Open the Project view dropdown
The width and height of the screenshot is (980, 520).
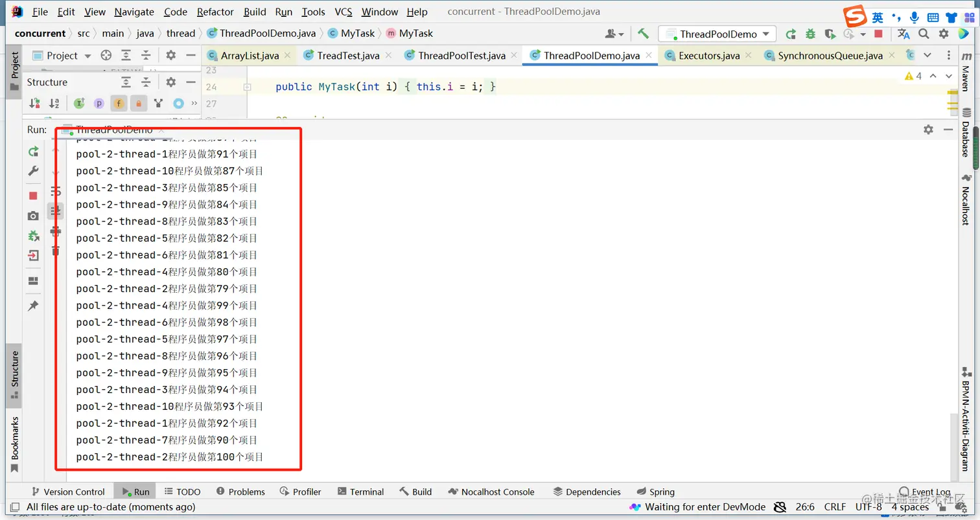coord(62,56)
